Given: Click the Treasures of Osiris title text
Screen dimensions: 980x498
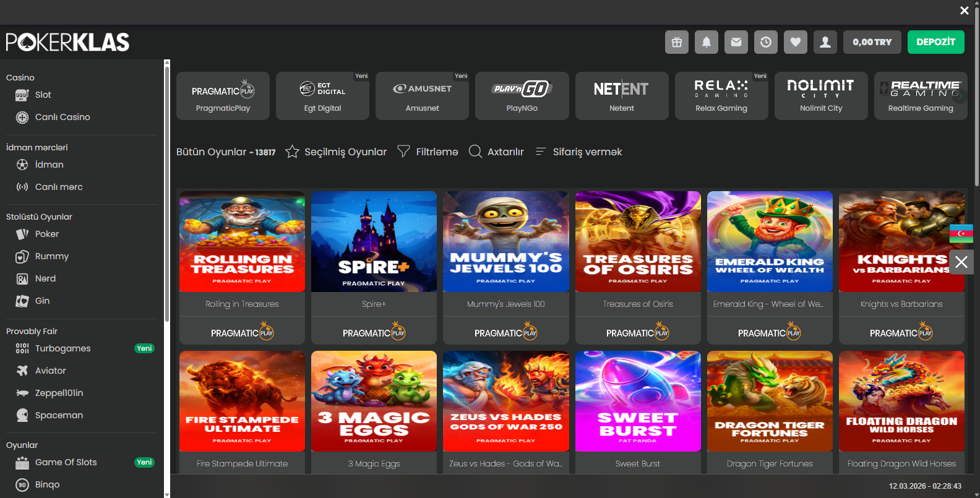Looking at the screenshot, I should (x=638, y=304).
